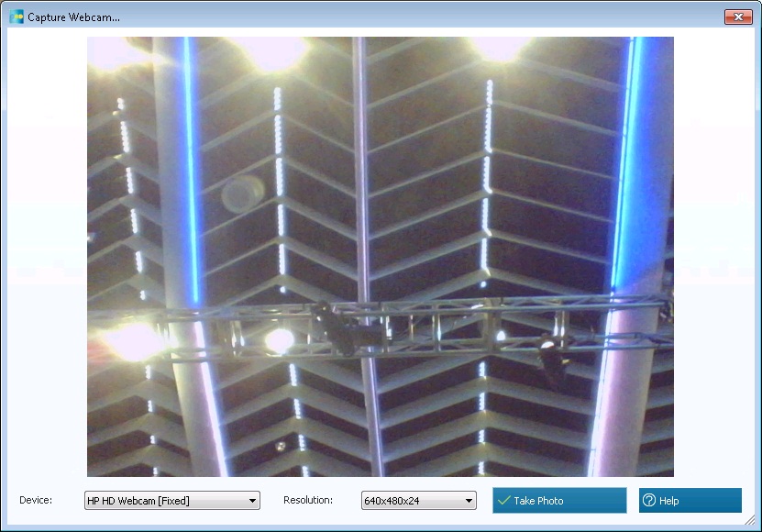
Task: Click the empty title bar area
Action: click(413, 17)
